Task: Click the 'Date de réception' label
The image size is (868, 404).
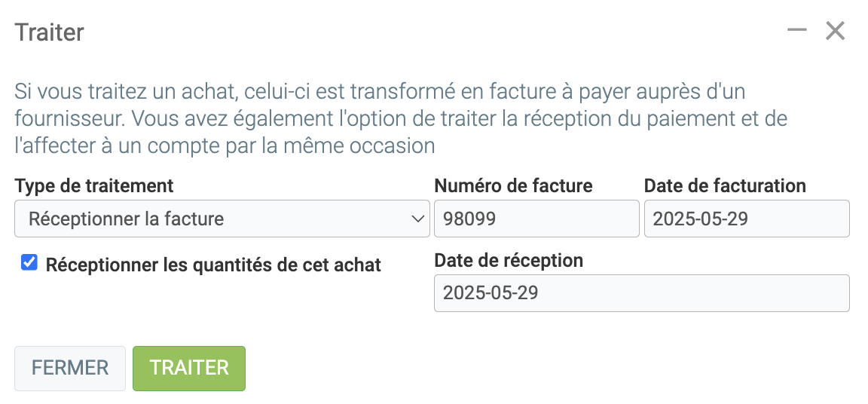Action: click(x=509, y=260)
